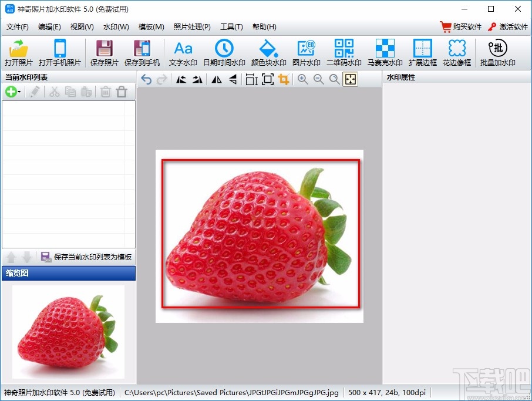Click the edit watermark pencil icon
Viewport: 532px width, 401px height.
pyautogui.click(x=35, y=92)
